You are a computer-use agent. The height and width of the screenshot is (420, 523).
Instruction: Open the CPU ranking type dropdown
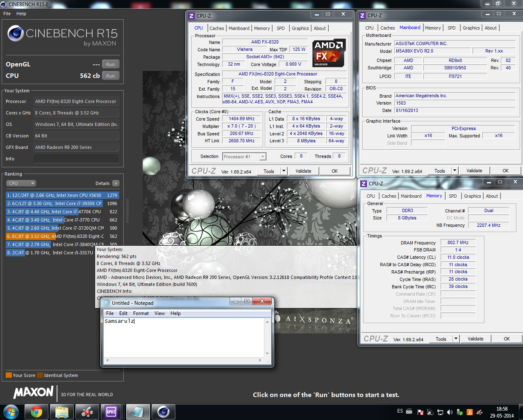(21, 183)
